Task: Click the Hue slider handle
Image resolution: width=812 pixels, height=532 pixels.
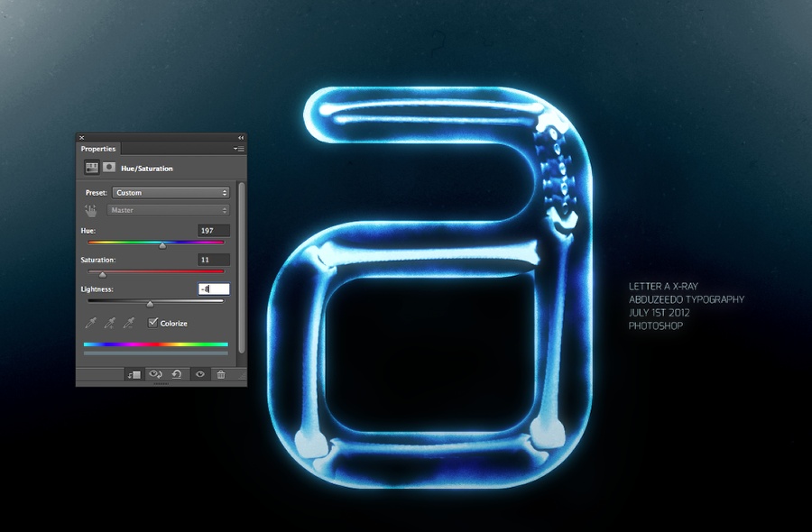Action: [162, 245]
